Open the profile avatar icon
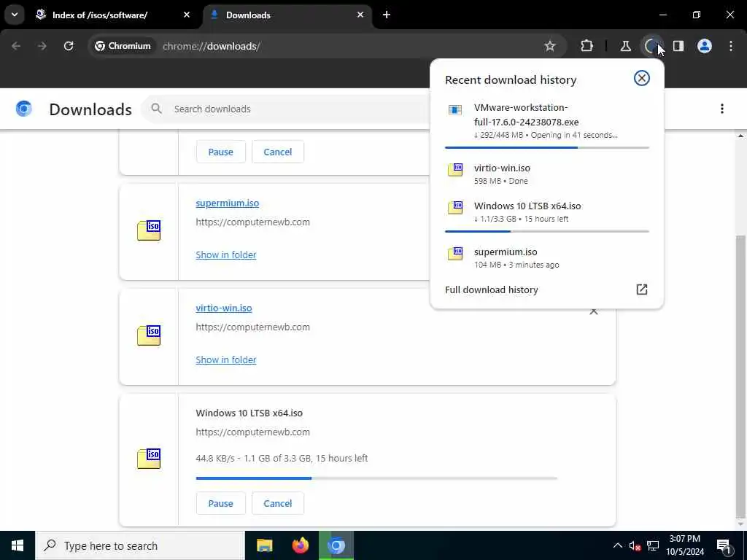 (705, 46)
